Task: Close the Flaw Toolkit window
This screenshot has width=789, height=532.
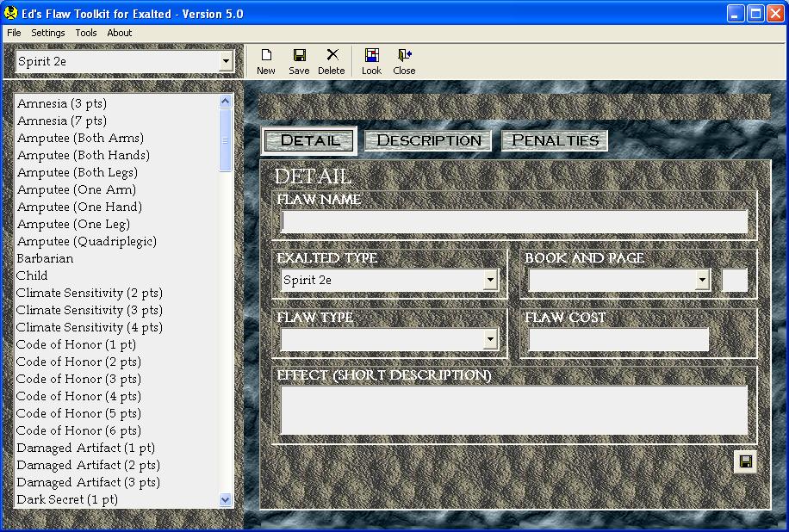Action: 775,14
